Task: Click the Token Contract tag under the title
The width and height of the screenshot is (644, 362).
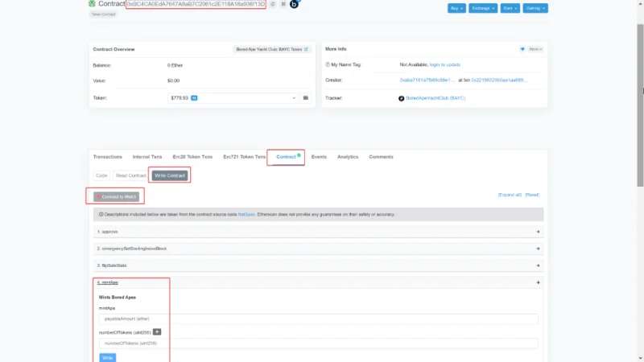Action: pyautogui.click(x=103, y=14)
